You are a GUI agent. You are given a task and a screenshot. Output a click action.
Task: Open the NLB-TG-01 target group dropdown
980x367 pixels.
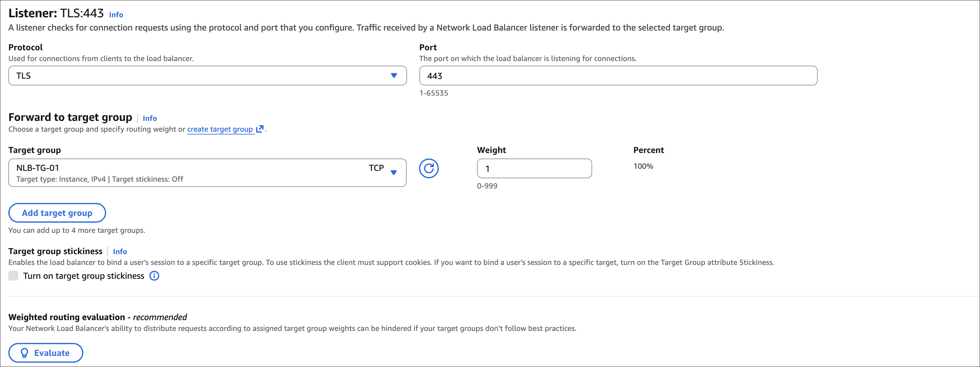point(190,173)
